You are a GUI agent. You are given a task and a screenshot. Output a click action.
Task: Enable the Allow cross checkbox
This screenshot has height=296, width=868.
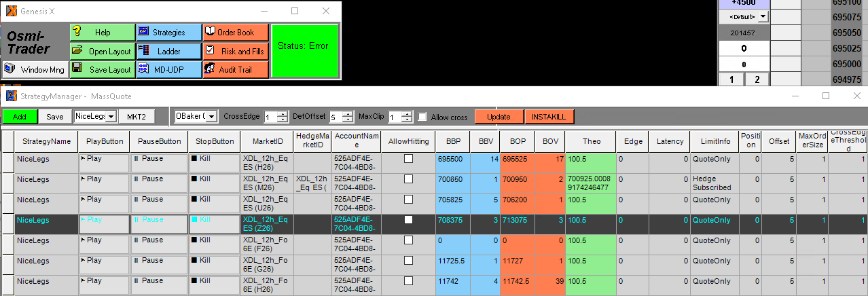pyautogui.click(x=423, y=117)
